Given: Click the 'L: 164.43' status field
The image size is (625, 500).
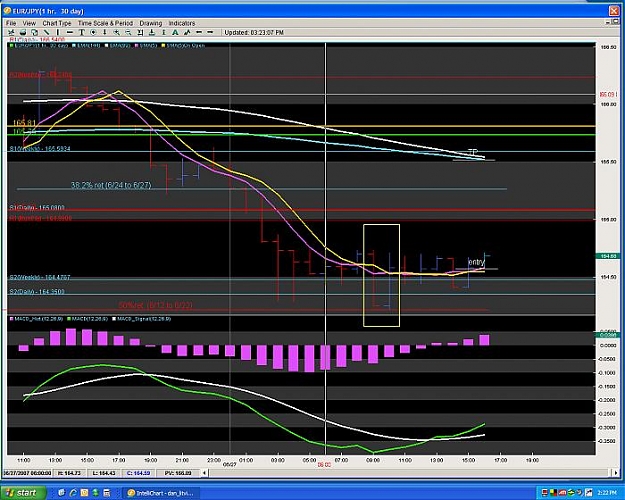Looking at the screenshot, I should [104, 473].
